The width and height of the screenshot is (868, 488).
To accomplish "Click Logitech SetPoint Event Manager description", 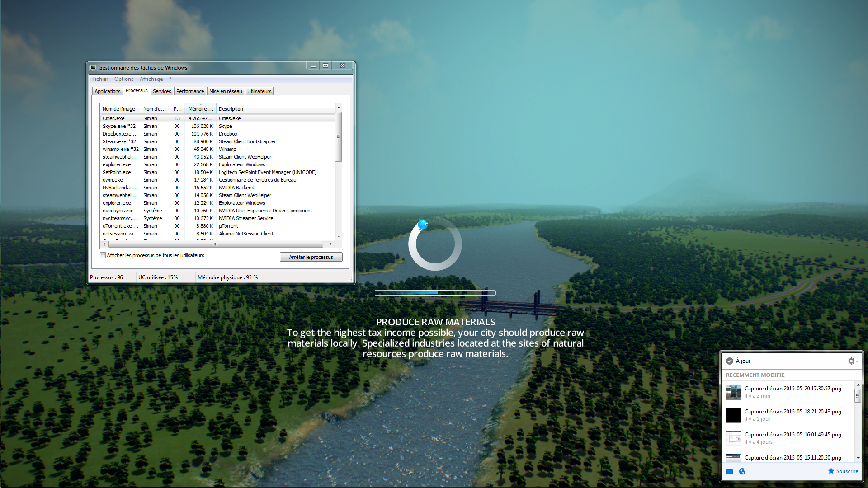I will pyautogui.click(x=268, y=172).
